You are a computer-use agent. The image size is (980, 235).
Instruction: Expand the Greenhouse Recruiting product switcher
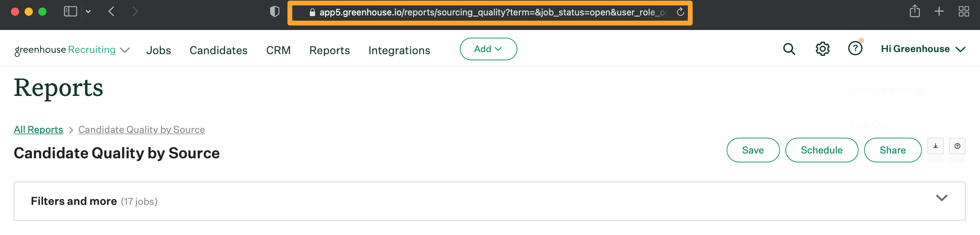[125, 50]
